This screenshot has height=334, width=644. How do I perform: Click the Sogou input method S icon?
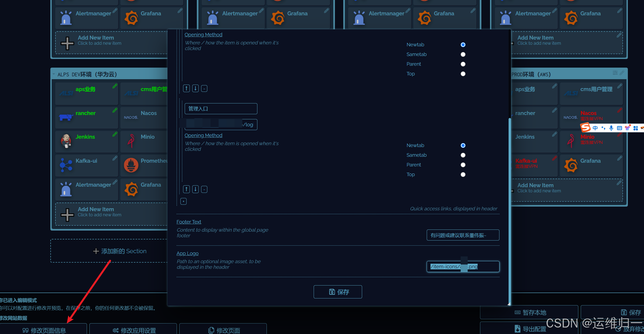[586, 128]
